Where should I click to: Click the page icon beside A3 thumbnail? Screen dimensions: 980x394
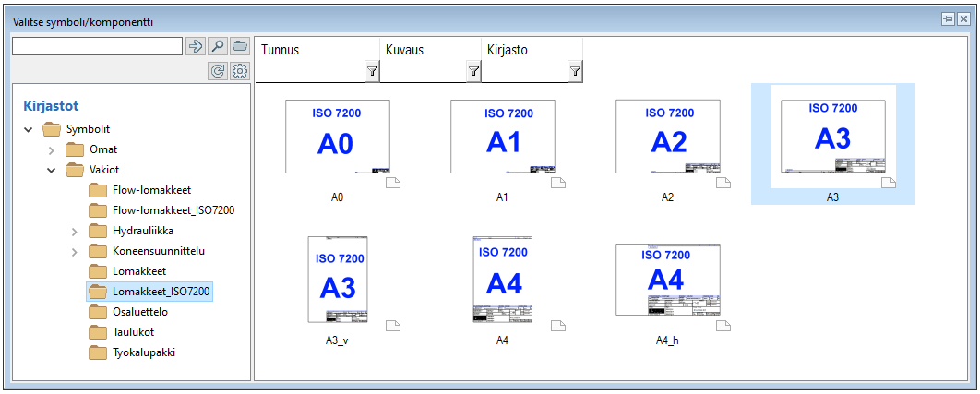tap(888, 183)
